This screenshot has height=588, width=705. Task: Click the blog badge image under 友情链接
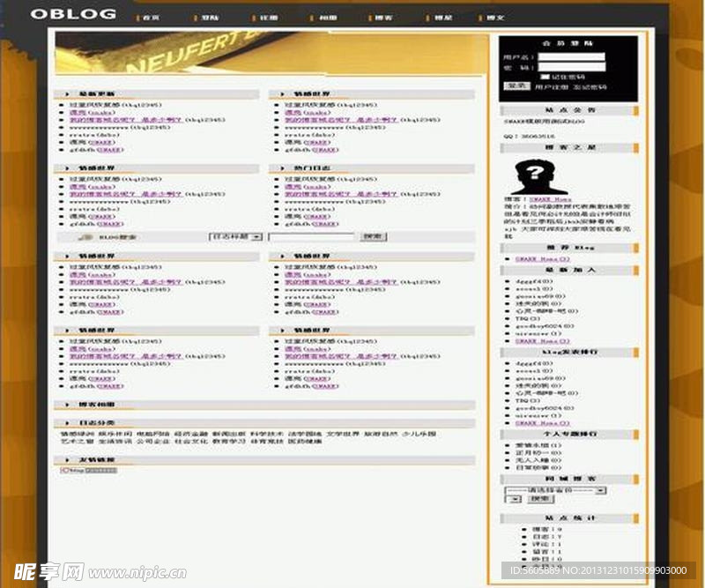click(89, 471)
